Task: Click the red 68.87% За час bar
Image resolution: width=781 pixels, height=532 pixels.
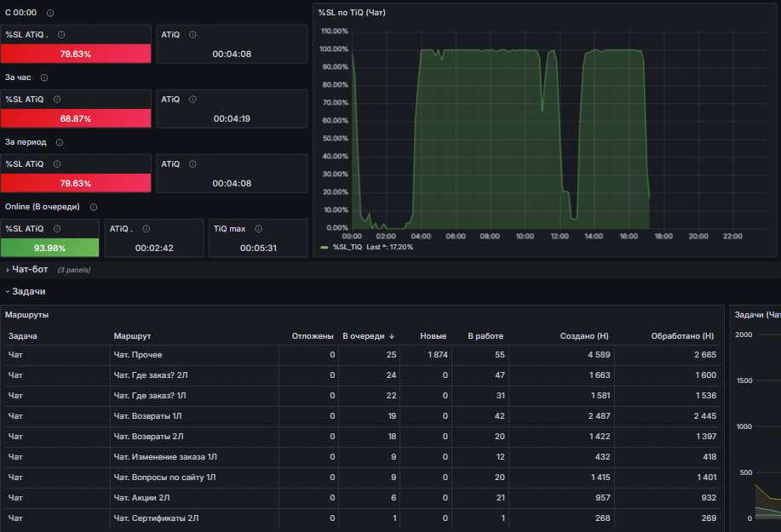Action: (76, 118)
